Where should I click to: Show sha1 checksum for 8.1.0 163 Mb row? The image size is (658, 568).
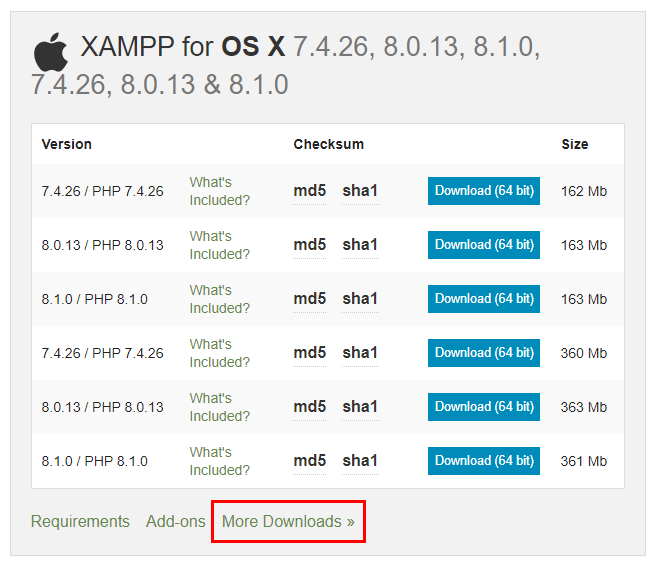pos(360,299)
